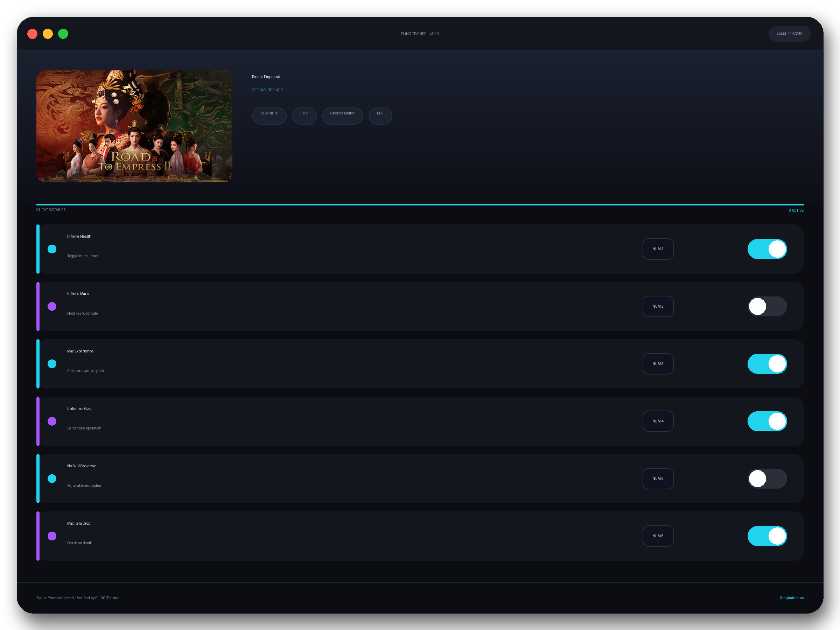840x630 pixels.
Task: Click the 'Adjustable multiplier' description
Action: point(84,485)
